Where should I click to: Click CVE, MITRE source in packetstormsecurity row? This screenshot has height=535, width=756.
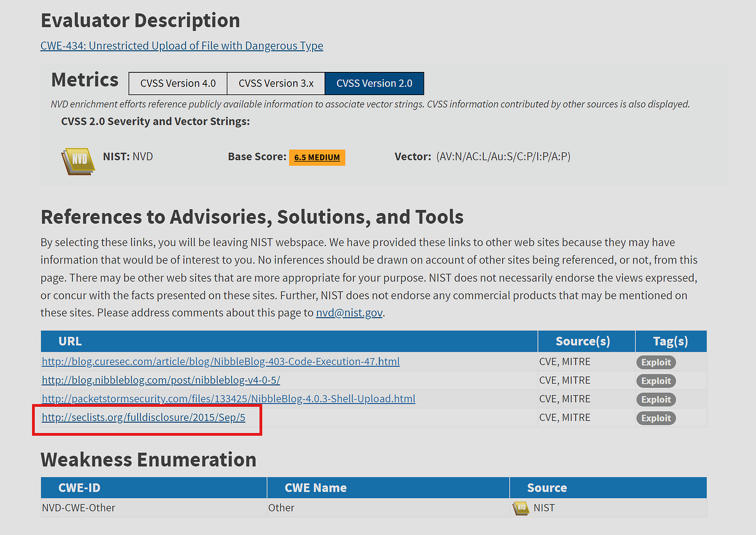point(565,399)
